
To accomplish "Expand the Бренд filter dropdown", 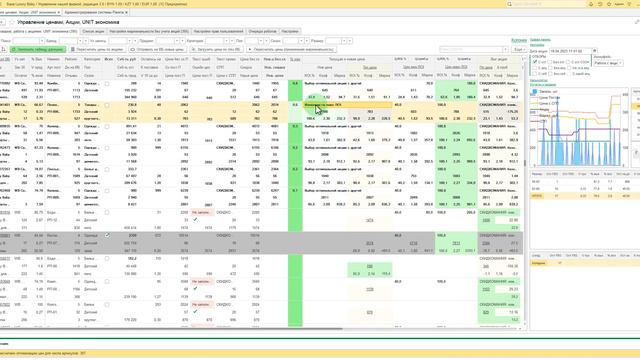I will tap(80, 41).
